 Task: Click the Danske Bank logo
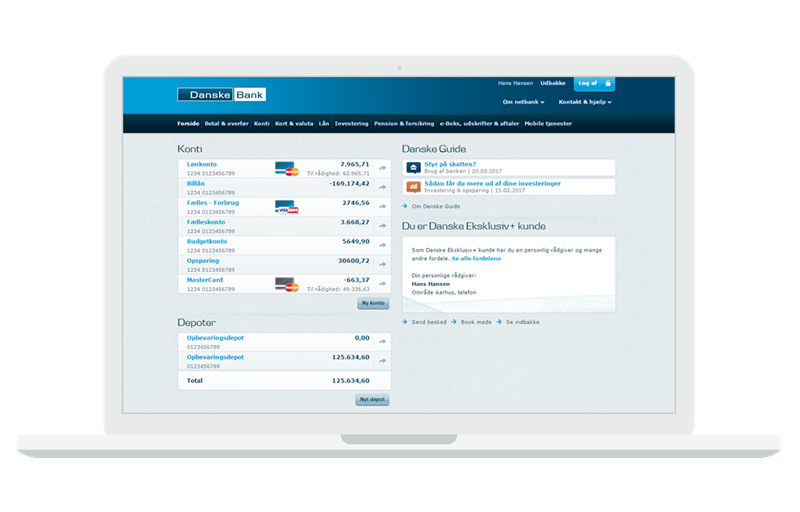click(x=221, y=94)
